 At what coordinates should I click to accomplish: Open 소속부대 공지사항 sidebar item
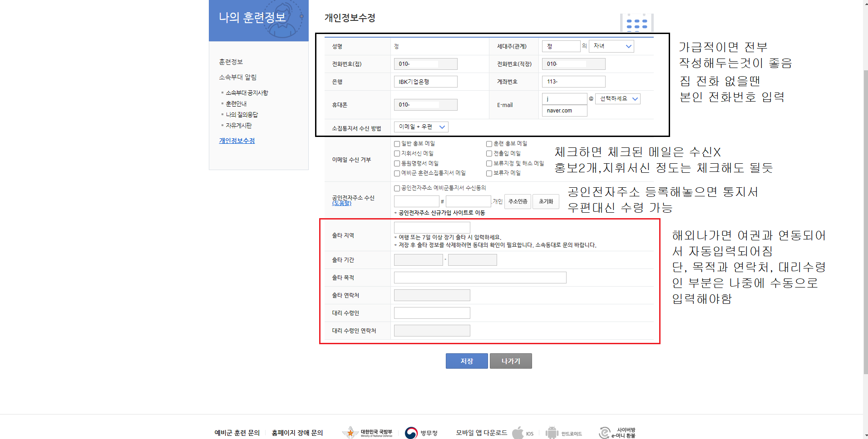click(x=247, y=93)
